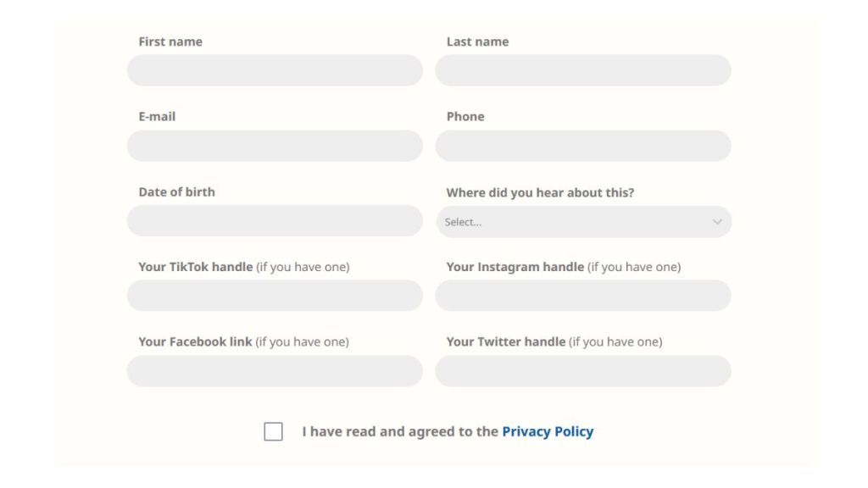Image resolution: width=868 pixels, height=488 pixels.
Task: Focus the First name input field
Action: 275,70
